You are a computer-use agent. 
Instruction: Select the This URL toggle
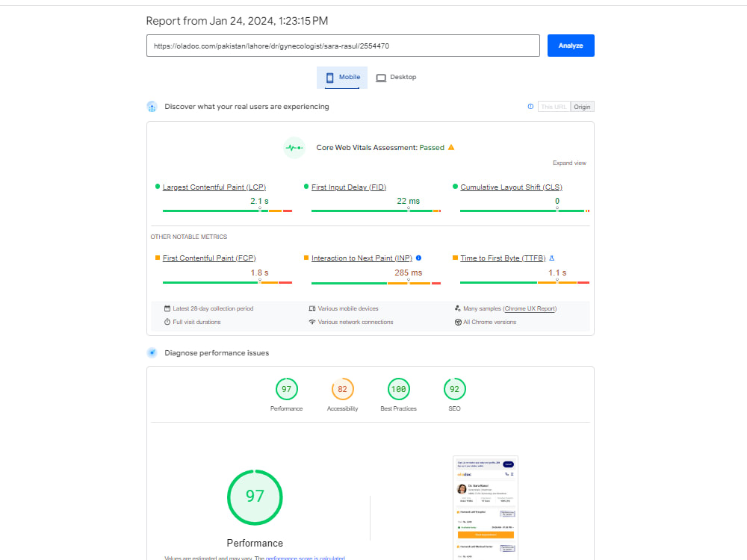pyautogui.click(x=554, y=107)
